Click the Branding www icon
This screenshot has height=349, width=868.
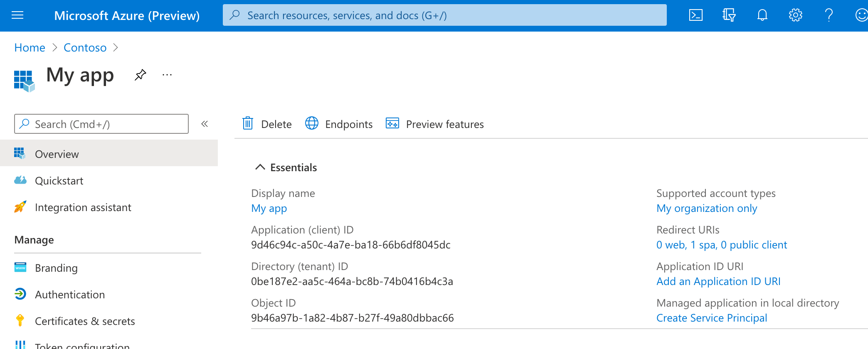[20, 267]
